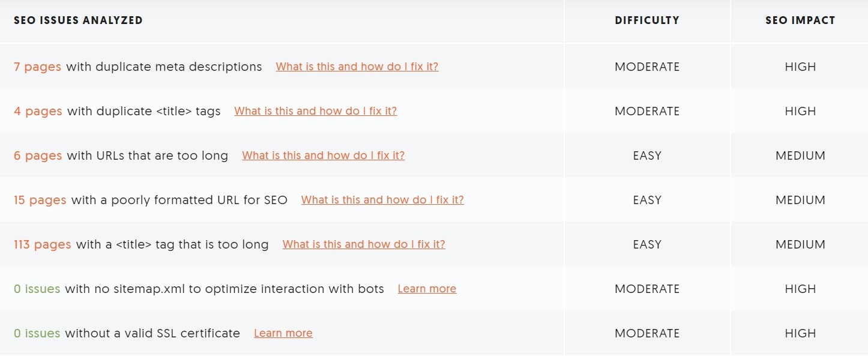
Task: Open fix-it help for poorly formatted URL row
Action: pos(382,200)
